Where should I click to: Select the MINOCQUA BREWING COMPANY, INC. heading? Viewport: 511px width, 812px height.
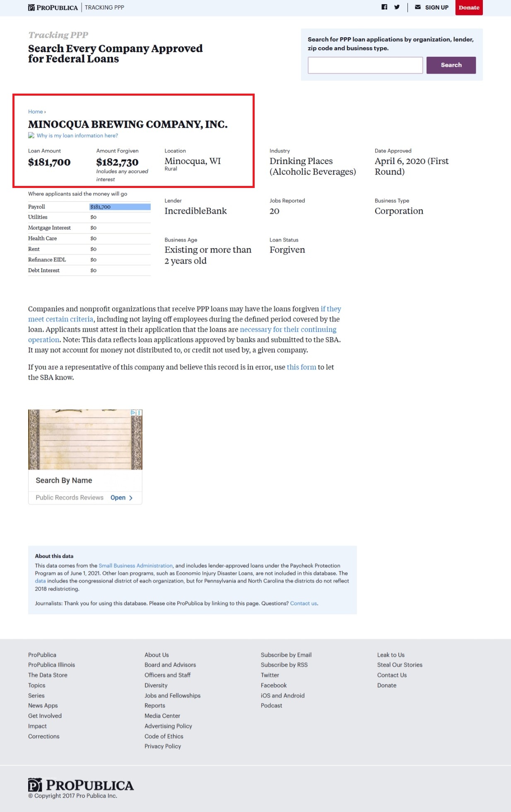click(128, 124)
